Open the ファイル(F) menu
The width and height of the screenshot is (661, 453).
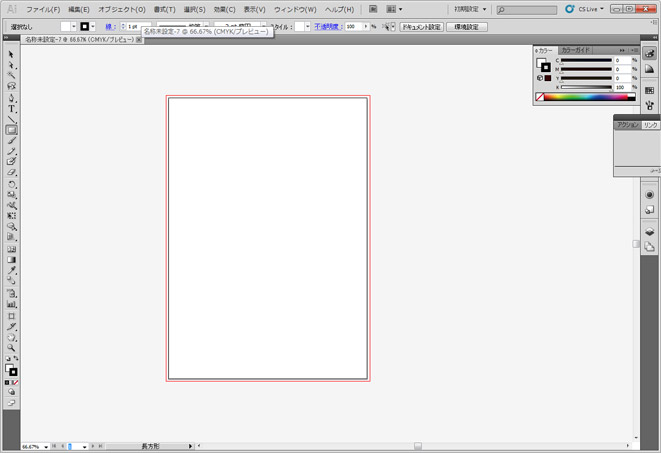[43, 9]
